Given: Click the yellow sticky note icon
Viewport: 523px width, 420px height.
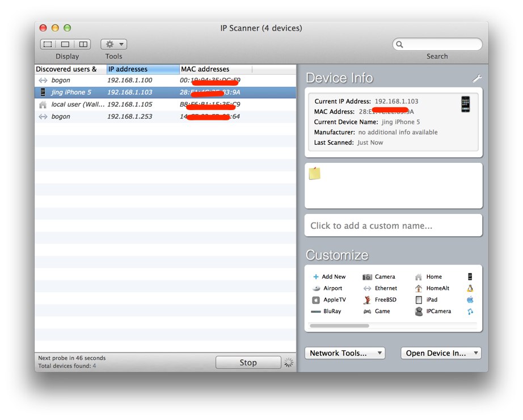Looking at the screenshot, I should click(314, 173).
